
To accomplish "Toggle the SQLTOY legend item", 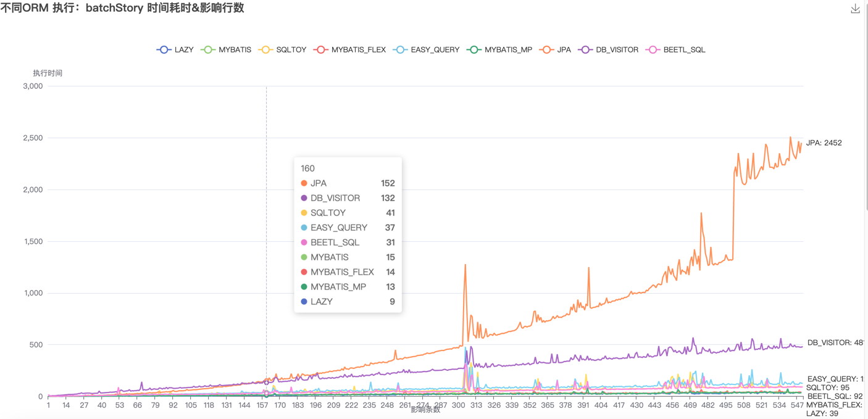I will [x=282, y=49].
